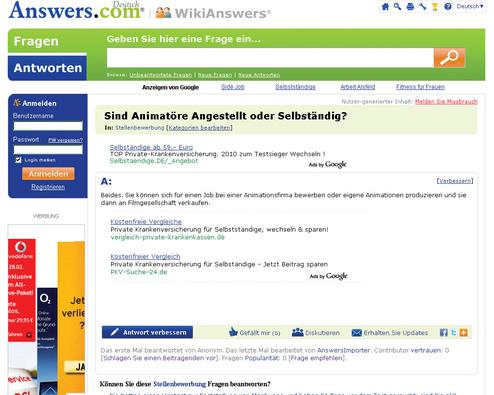This screenshot has width=494, height=395.
Task: Click the trophy icon in top toolbar
Action: [x=435, y=6]
